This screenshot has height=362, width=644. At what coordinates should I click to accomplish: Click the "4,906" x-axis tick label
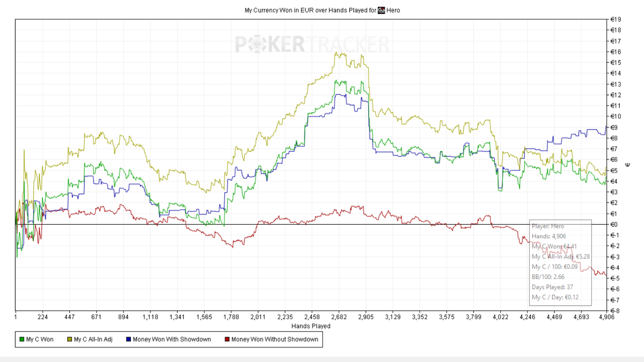pyautogui.click(x=607, y=317)
